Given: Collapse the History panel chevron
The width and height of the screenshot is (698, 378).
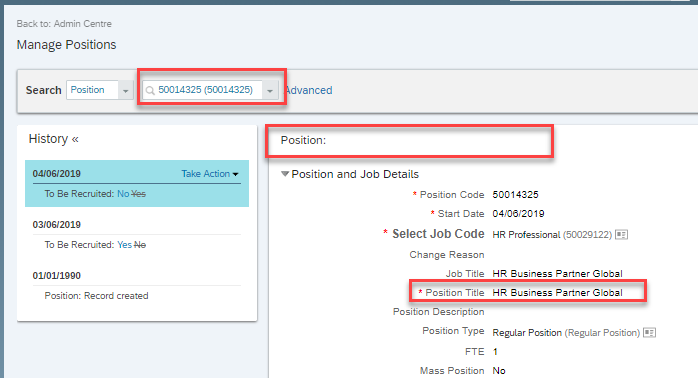Looking at the screenshot, I should tap(75, 139).
